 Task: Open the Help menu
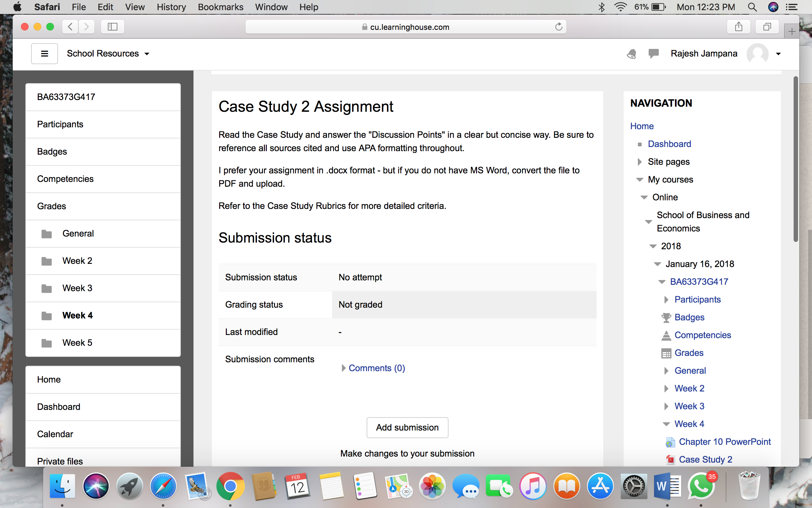(309, 7)
